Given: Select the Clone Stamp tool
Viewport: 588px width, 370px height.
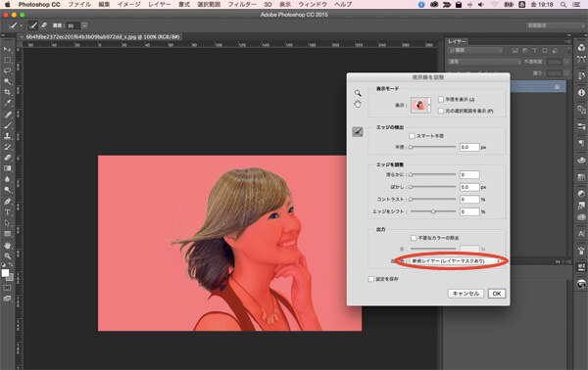Looking at the screenshot, I should pyautogui.click(x=7, y=136).
